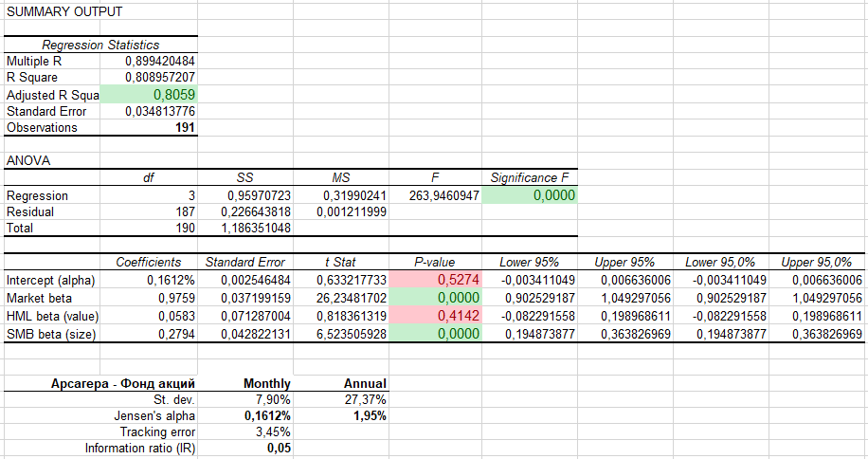
Task: Select the Information ratio value 0,05
Action: (x=279, y=448)
